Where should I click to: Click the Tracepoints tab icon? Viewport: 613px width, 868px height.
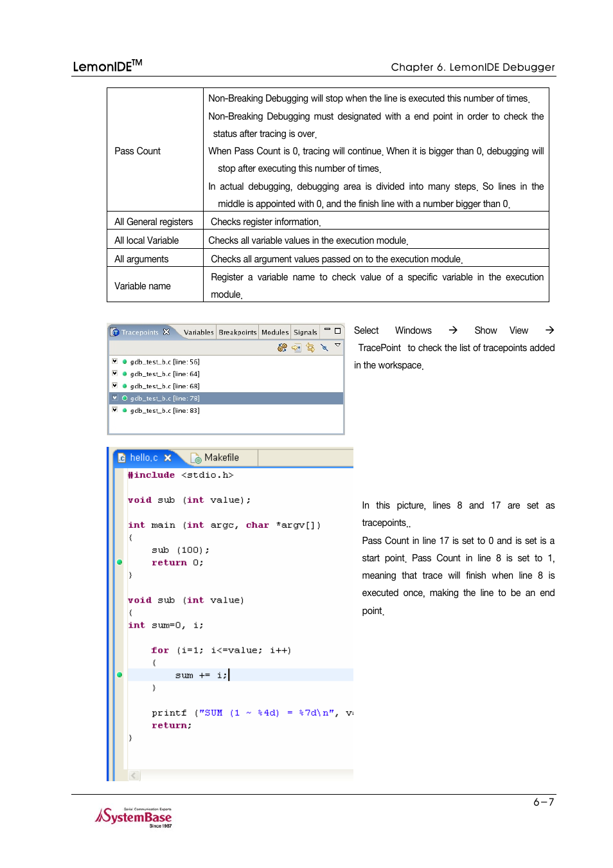(114, 332)
